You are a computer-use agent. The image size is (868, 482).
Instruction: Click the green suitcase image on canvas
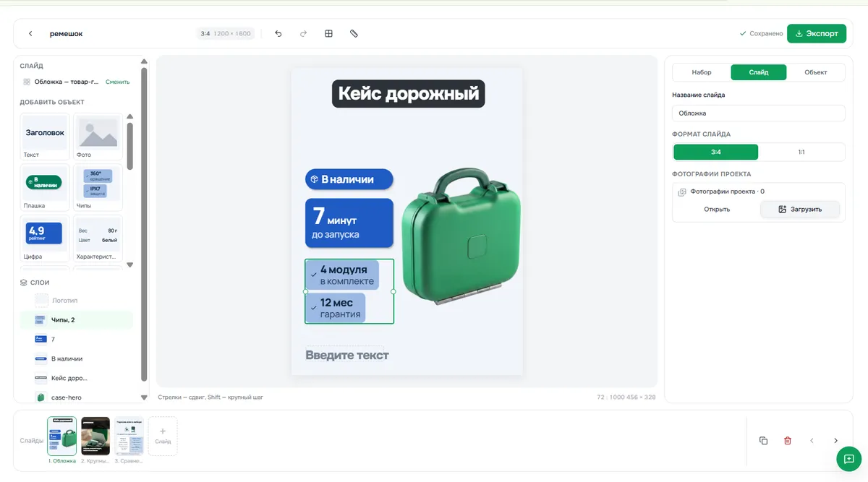tap(461, 236)
